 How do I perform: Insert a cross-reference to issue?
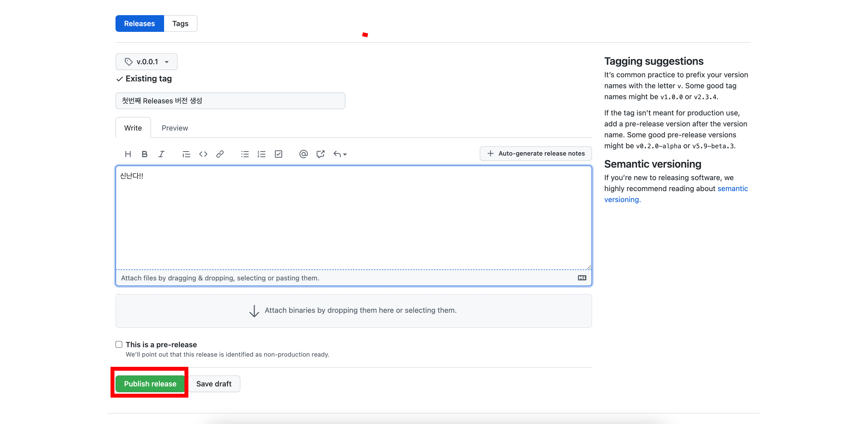320,154
